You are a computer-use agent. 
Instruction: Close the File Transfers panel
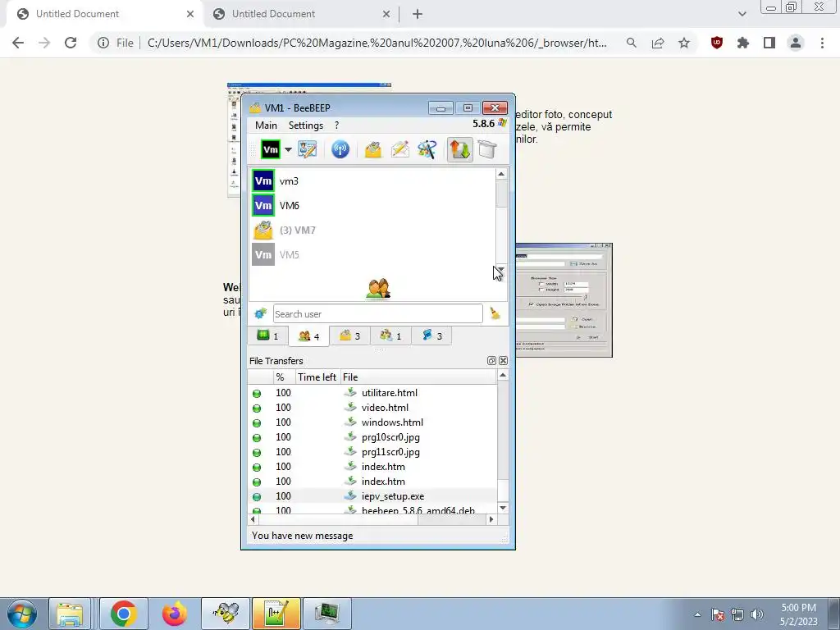tap(503, 361)
